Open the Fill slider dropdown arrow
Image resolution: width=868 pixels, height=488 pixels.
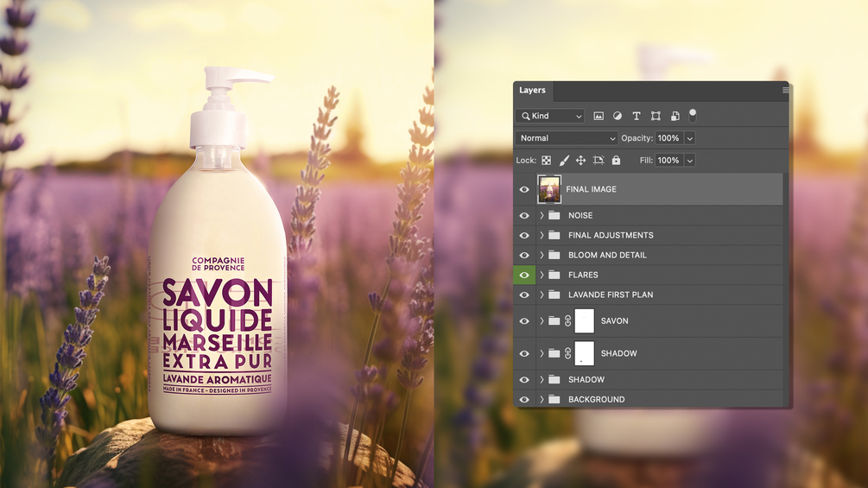coord(690,161)
